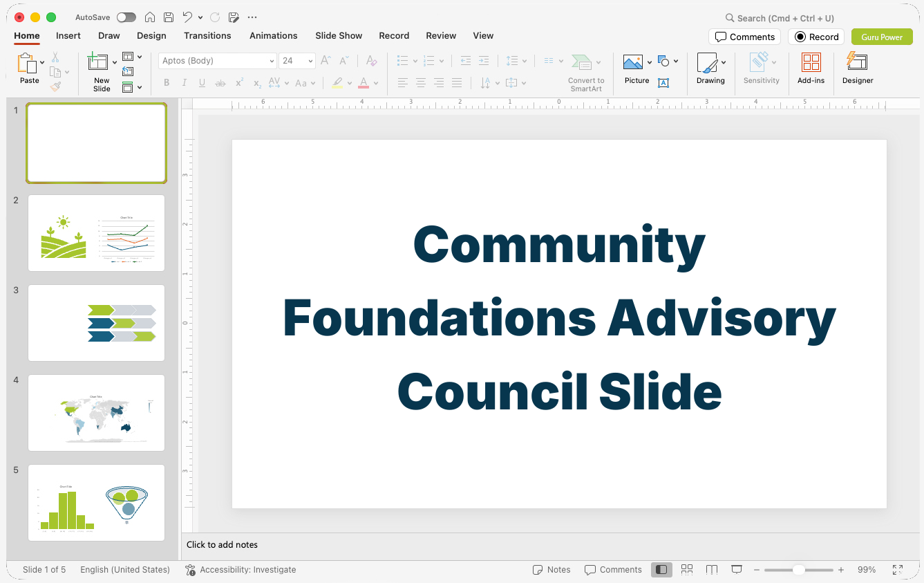
Task: Open the font size 24 dropdown
Action: (310, 61)
